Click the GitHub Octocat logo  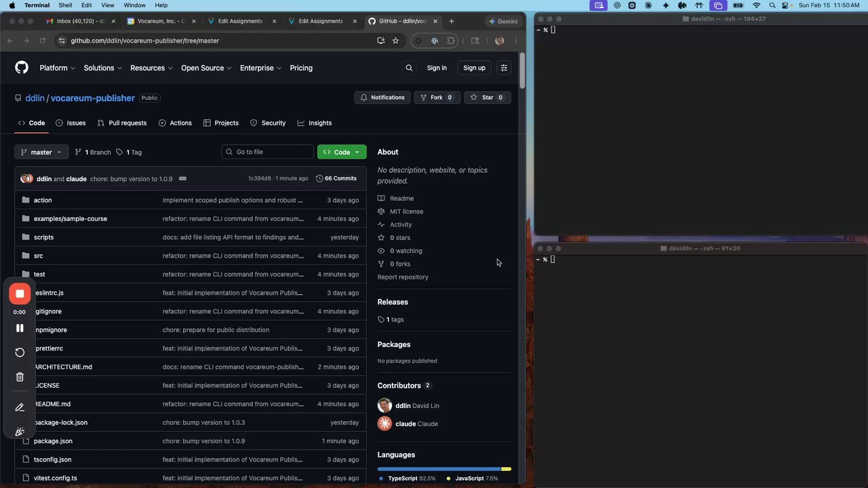click(22, 68)
